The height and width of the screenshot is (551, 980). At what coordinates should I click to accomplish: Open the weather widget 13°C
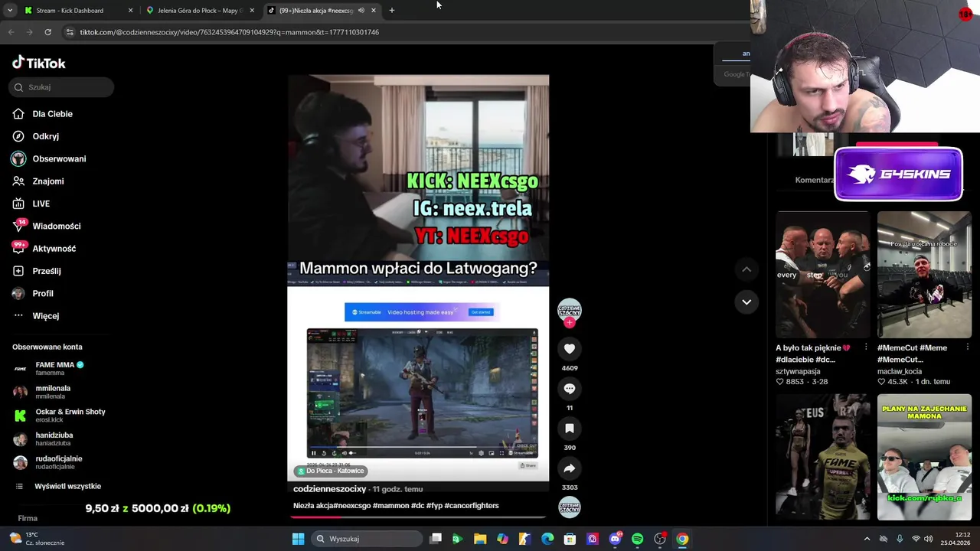[38, 539]
